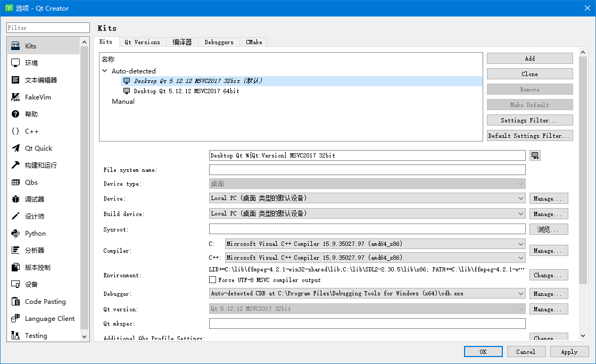This screenshot has width=596, height=364.
Task: Select the 调试器 bug icon
Action: point(15,200)
